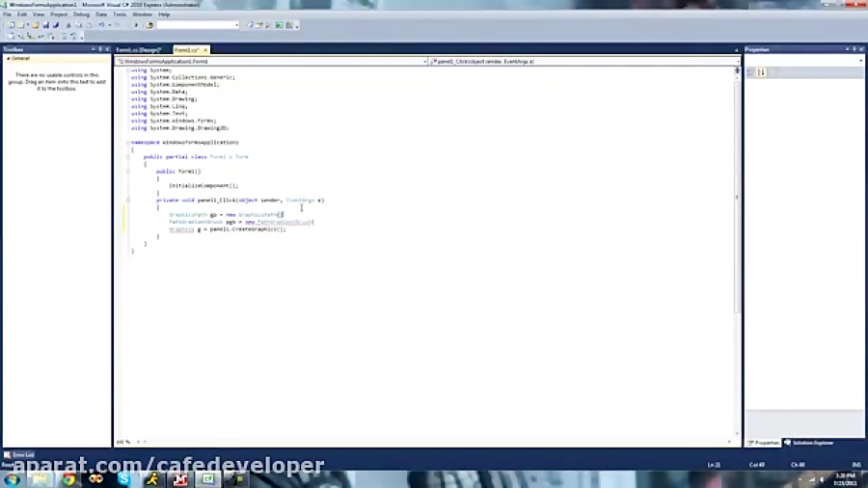Click the Save All toolbar icon
The width and height of the screenshot is (868, 488).
[56, 25]
